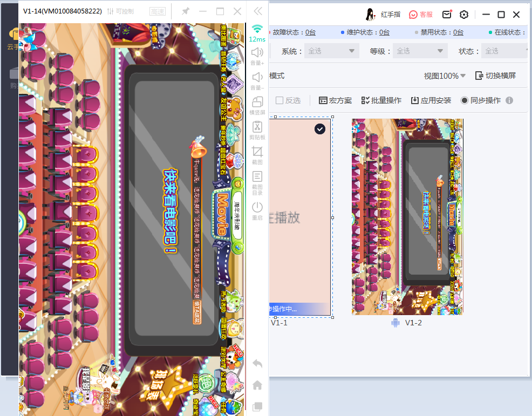
Task: Show info for 同步操作
Action: point(509,100)
